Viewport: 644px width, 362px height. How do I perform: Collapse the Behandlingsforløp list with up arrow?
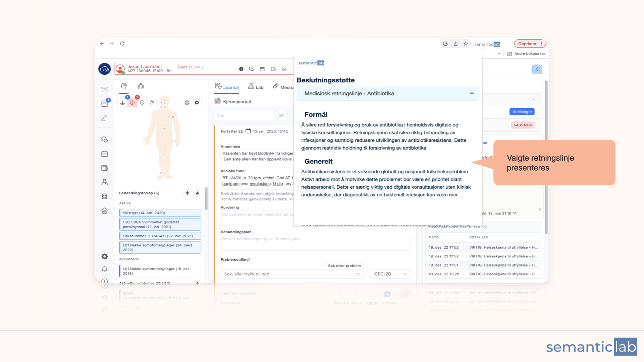click(198, 193)
